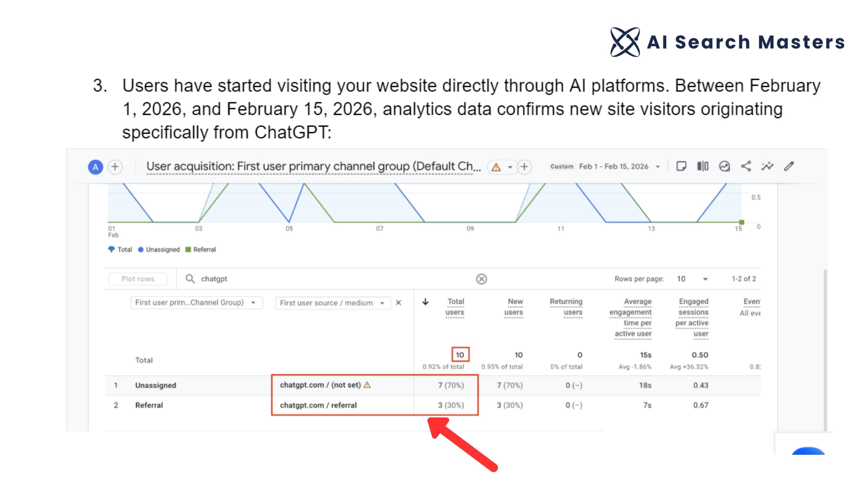Viewport: 868px width, 488px height.
Task: Clear the chatgpt search with the X circle
Action: click(x=481, y=279)
